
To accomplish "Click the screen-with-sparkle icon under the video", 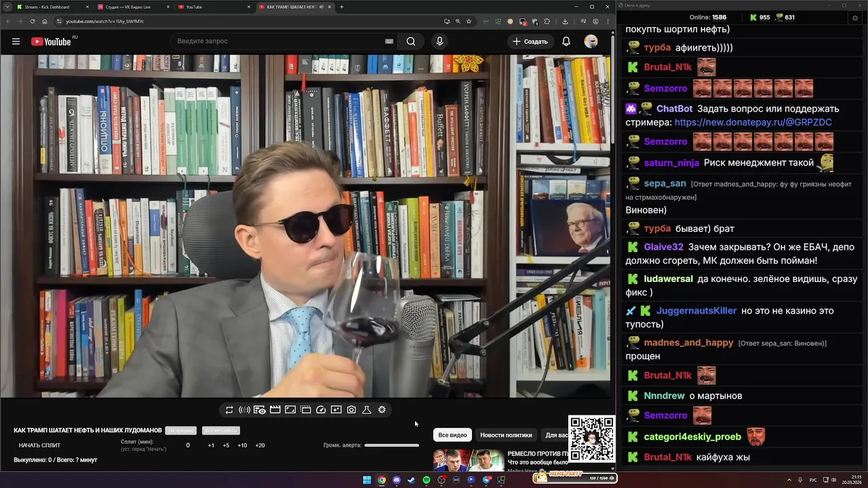I will pyautogui.click(x=336, y=410).
